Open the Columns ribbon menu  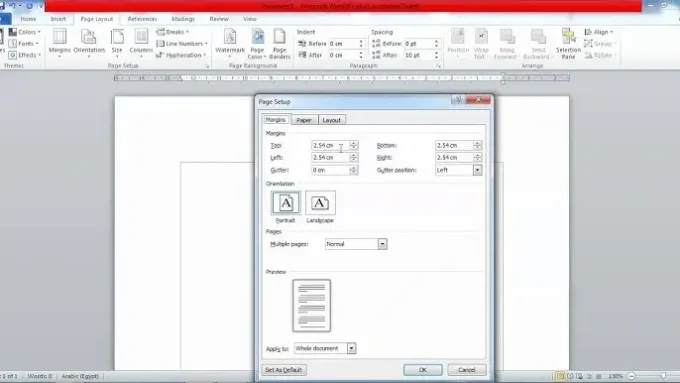[x=141, y=43]
